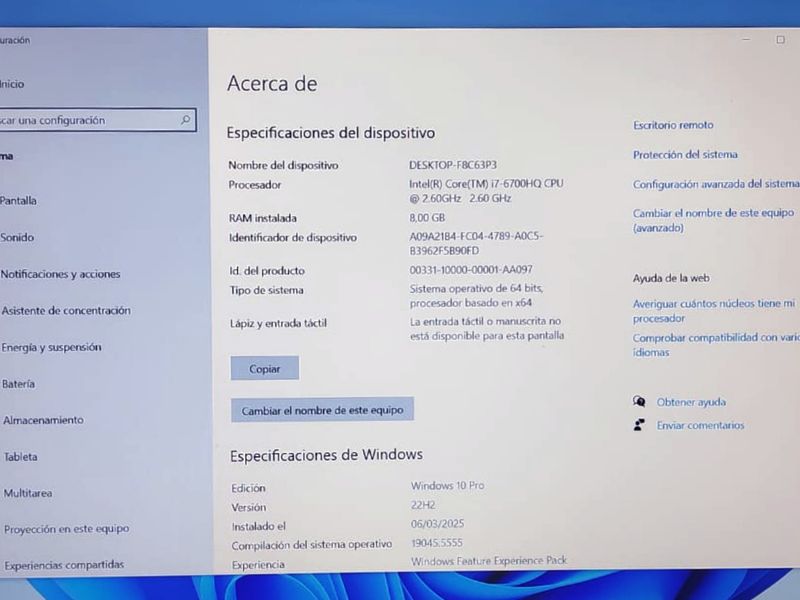Maximize the Configuración window
The width and height of the screenshot is (800, 600).
pos(780,39)
